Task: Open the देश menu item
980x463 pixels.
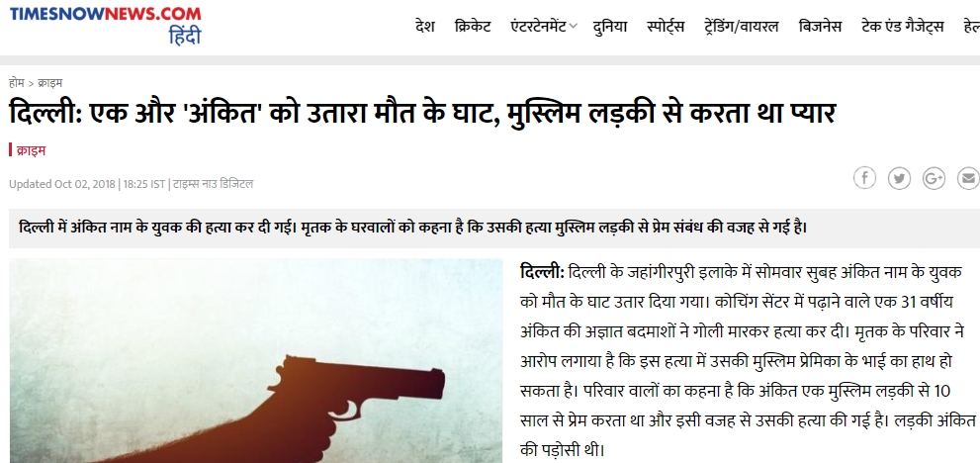Action: point(424,27)
